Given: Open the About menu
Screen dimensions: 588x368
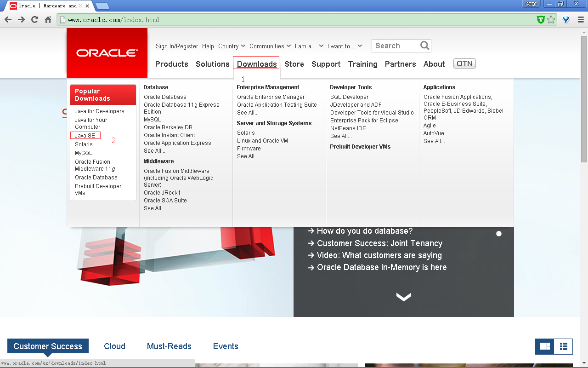Looking at the screenshot, I should 434,64.
